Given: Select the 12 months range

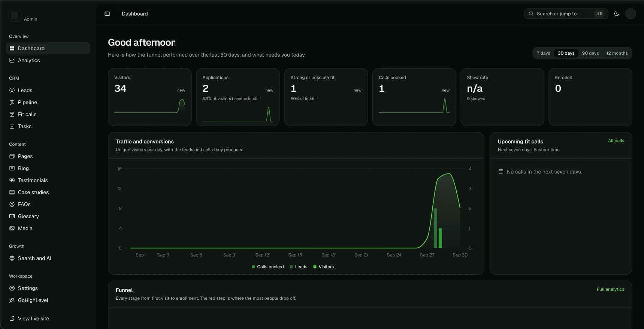Looking at the screenshot, I should (617, 53).
